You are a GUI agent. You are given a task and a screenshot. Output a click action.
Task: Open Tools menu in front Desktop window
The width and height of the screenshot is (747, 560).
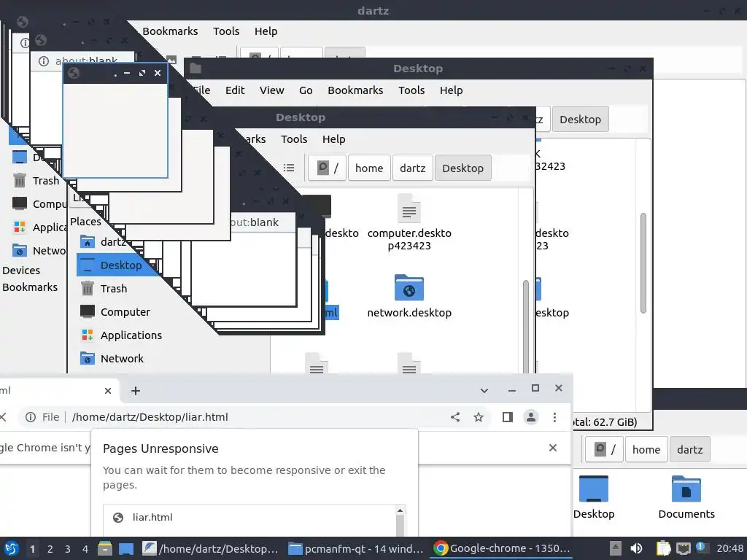294,139
